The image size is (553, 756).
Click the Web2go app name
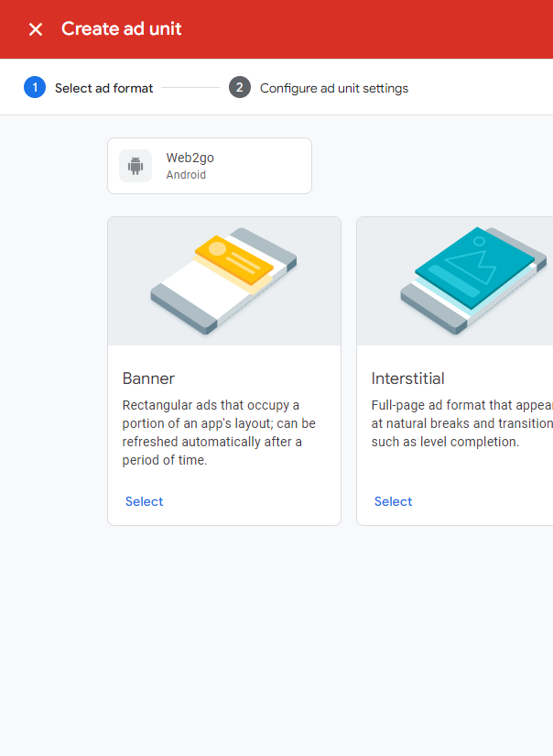(x=190, y=158)
